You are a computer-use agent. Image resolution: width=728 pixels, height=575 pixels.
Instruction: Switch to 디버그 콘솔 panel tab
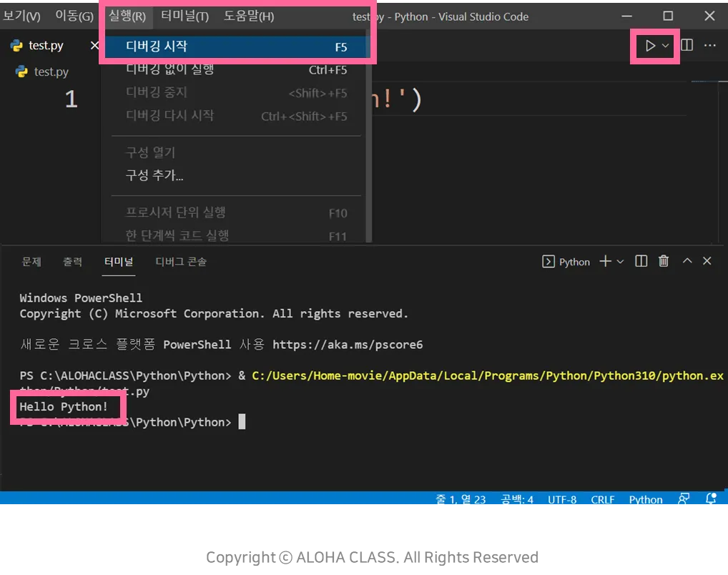181,262
